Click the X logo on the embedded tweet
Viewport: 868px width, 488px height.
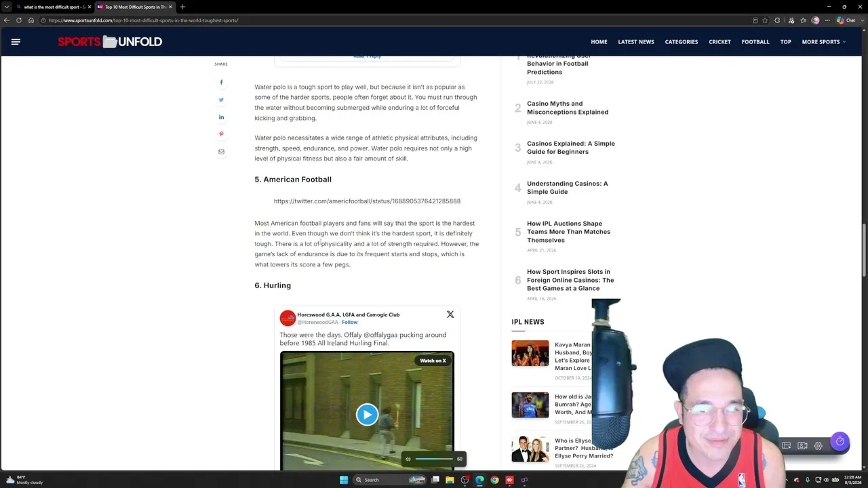coord(450,314)
